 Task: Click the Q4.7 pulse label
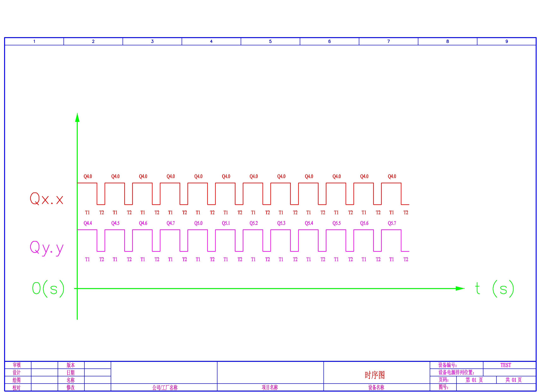click(x=171, y=223)
